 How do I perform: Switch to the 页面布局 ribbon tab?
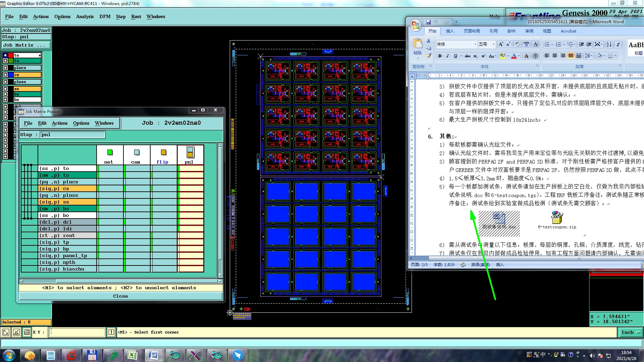[472, 31]
